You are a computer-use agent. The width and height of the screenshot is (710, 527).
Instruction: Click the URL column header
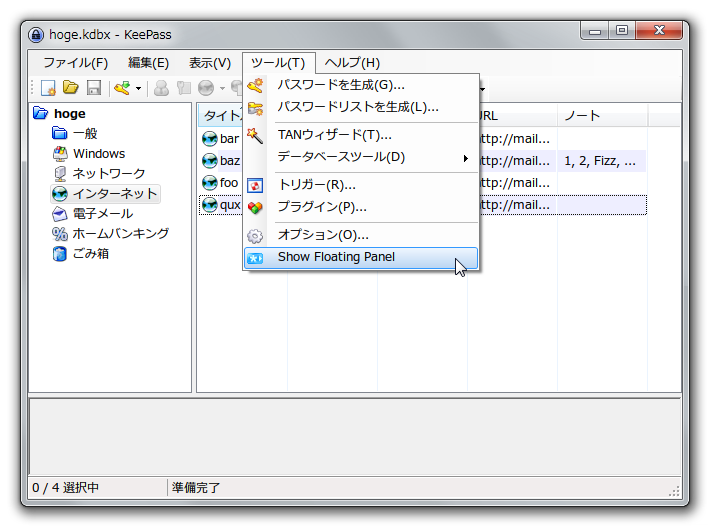coord(517,116)
